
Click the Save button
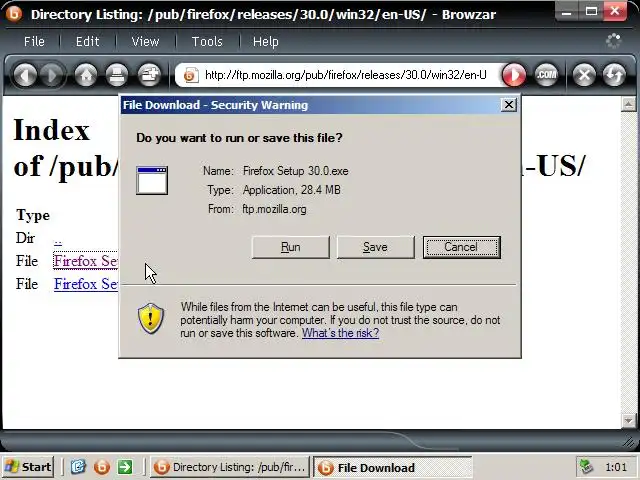pyautogui.click(x=376, y=247)
